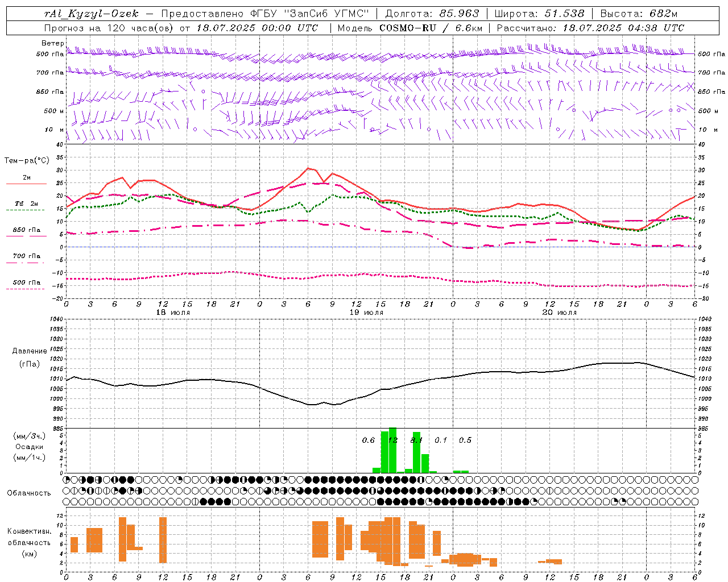Select the provider text ФГБУ "ЗапСиб УГМС"
This screenshot has height=582, width=728.
(309, 14)
